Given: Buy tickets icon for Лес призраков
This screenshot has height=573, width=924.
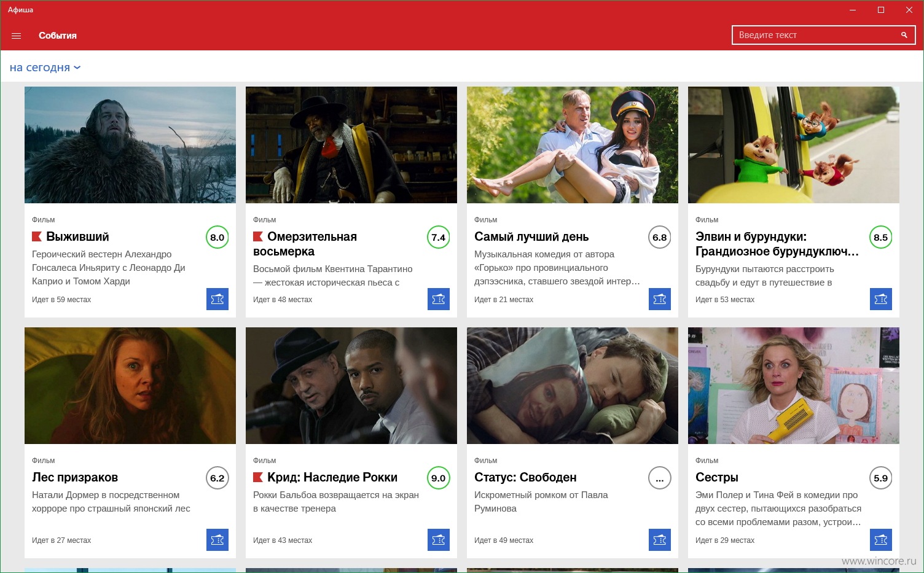Looking at the screenshot, I should tap(217, 540).
